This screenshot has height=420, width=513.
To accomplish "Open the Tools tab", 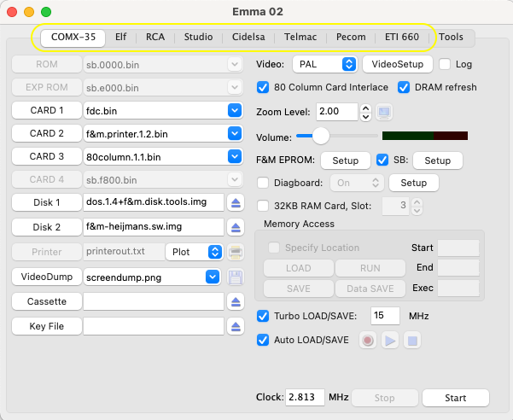I will coord(452,38).
